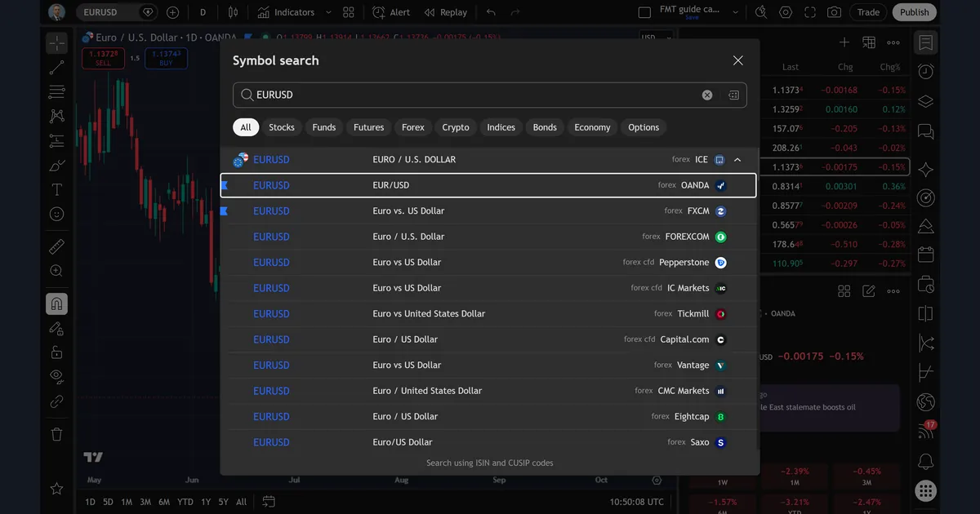Image resolution: width=980 pixels, height=514 pixels.
Task: Hide all drawings with the eye icon
Action: 56,376
